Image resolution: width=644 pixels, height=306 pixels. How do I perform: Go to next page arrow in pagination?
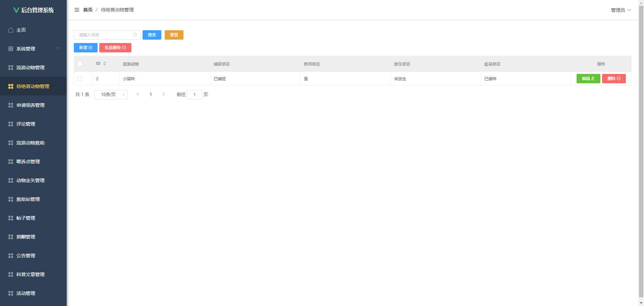pyautogui.click(x=164, y=95)
